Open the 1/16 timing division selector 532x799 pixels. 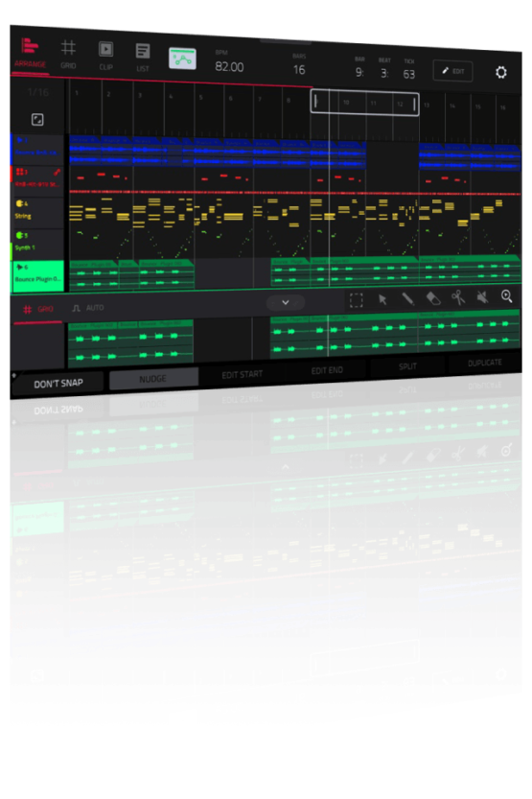pyautogui.click(x=38, y=92)
